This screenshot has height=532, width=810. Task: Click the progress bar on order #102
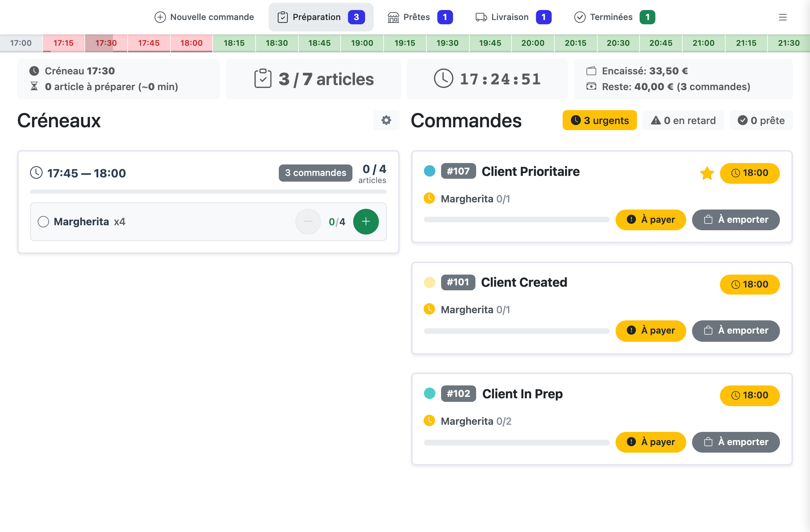tap(517, 443)
